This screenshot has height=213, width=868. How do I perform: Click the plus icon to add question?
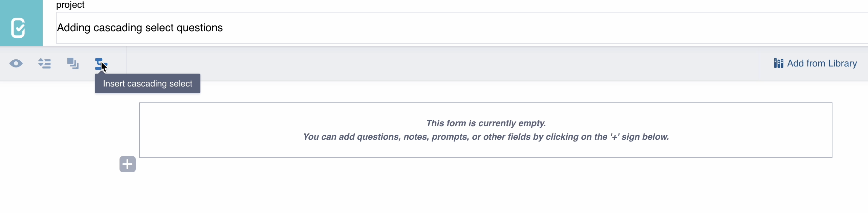[x=128, y=164]
